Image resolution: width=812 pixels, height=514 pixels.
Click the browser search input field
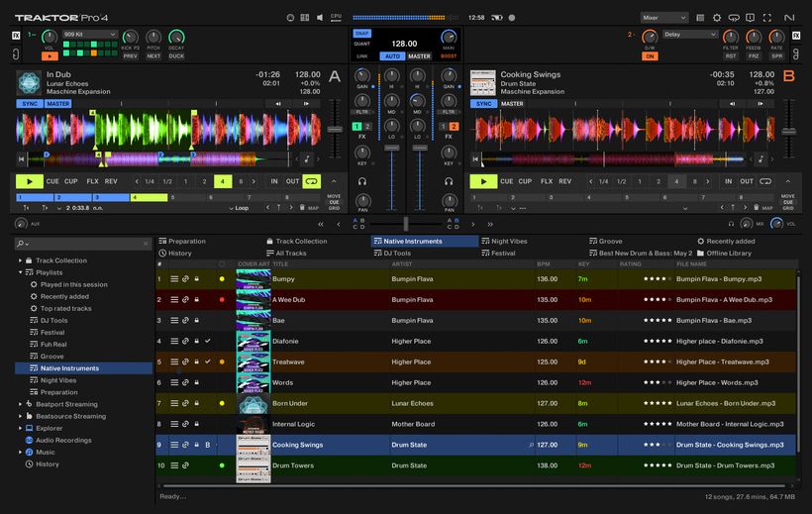pyautogui.click(x=83, y=244)
